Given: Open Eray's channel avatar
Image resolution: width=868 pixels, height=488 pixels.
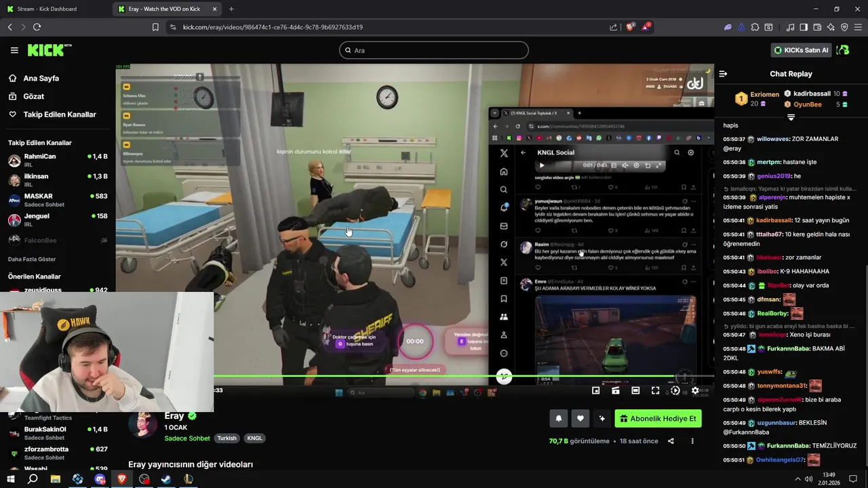Looking at the screenshot, I should [x=143, y=425].
